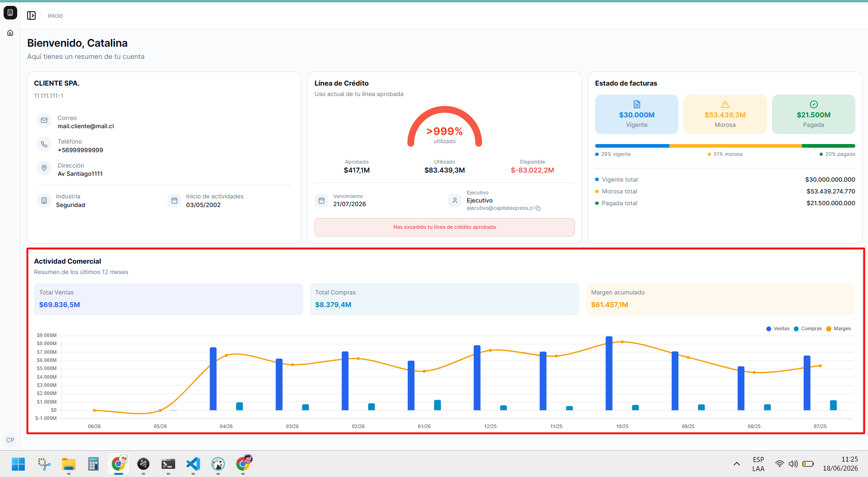The width and height of the screenshot is (868, 477).
Task: Open the home icon in sidebar
Action: [x=10, y=33]
